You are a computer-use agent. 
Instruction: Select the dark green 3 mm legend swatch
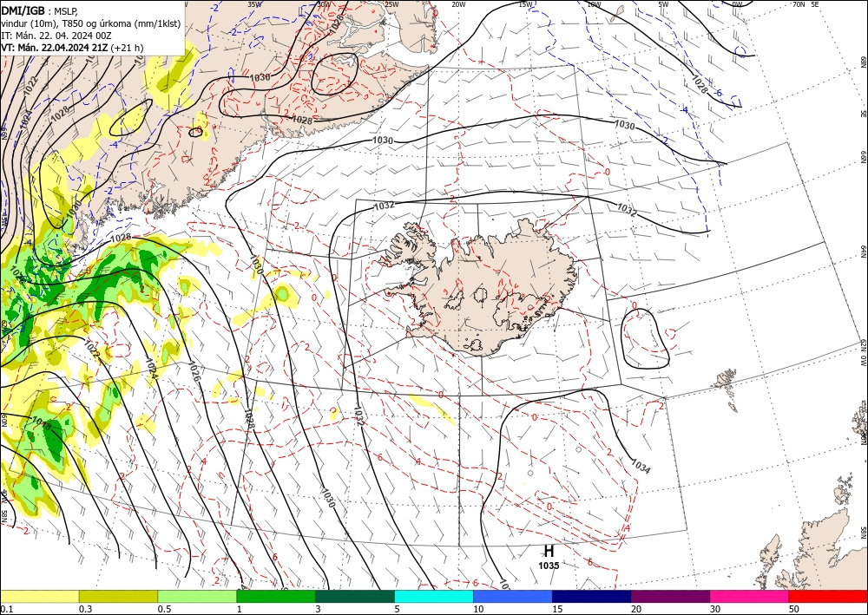(x=355, y=596)
